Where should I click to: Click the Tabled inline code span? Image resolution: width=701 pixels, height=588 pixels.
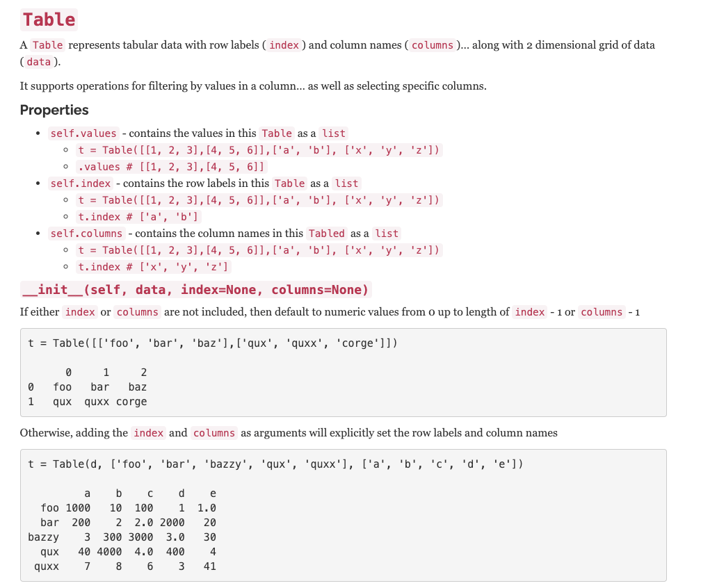(x=326, y=234)
